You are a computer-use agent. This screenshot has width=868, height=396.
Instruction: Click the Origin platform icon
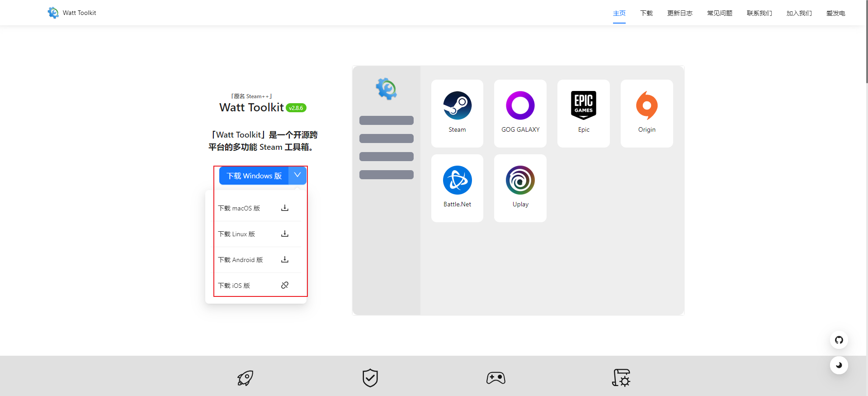pos(647,105)
